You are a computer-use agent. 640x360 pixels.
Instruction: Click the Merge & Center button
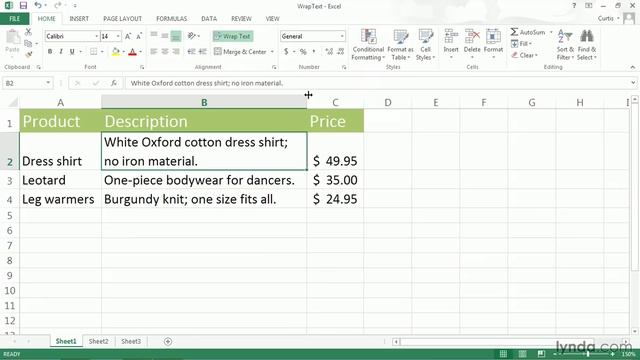click(x=240, y=52)
